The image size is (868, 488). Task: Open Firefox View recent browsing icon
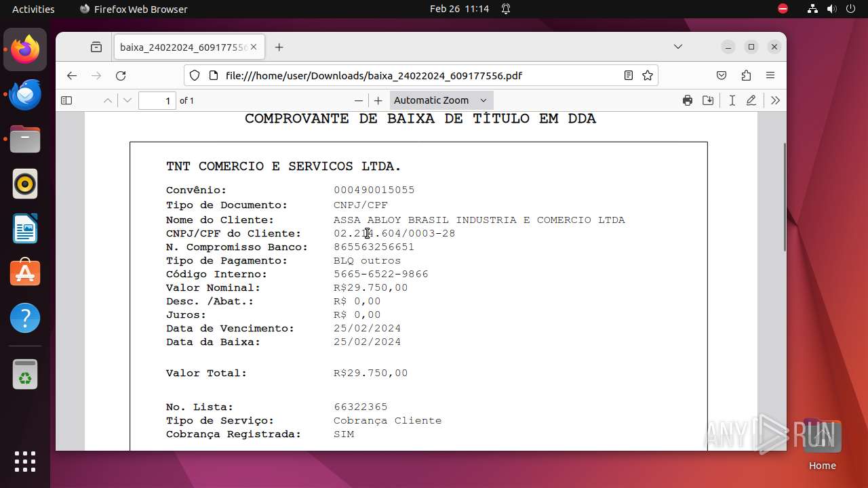point(96,47)
